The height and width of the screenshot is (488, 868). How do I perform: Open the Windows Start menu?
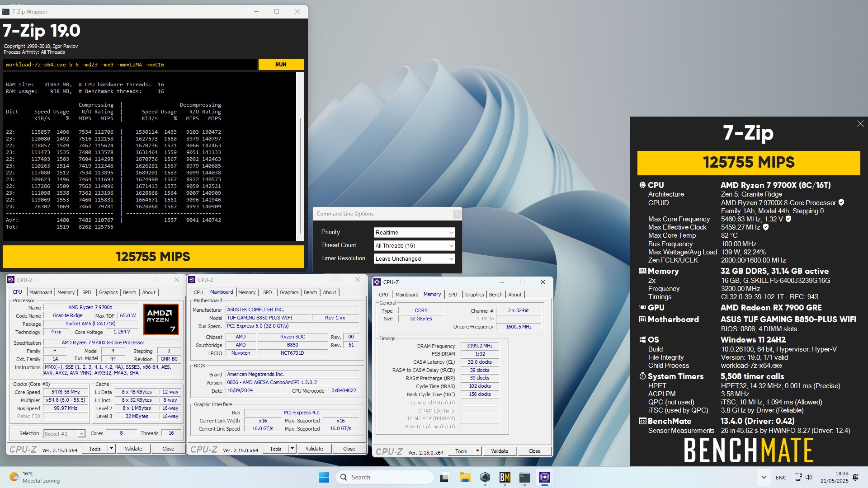pyautogui.click(x=324, y=477)
